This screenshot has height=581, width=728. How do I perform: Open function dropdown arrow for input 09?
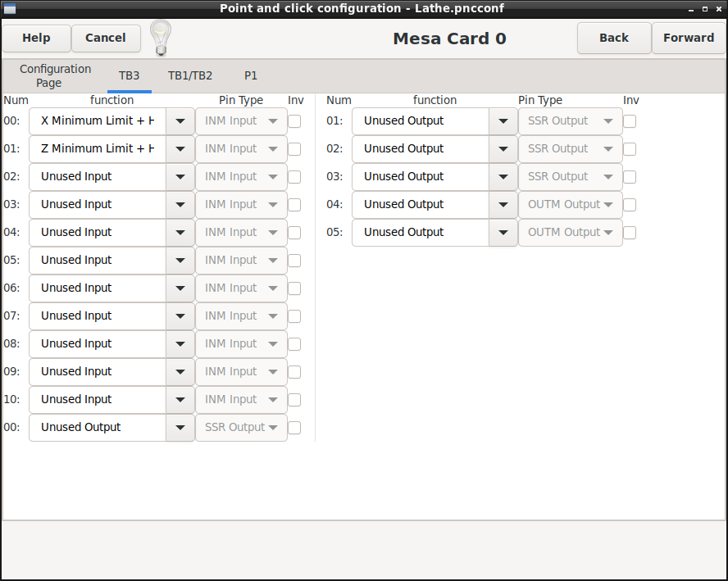point(180,372)
